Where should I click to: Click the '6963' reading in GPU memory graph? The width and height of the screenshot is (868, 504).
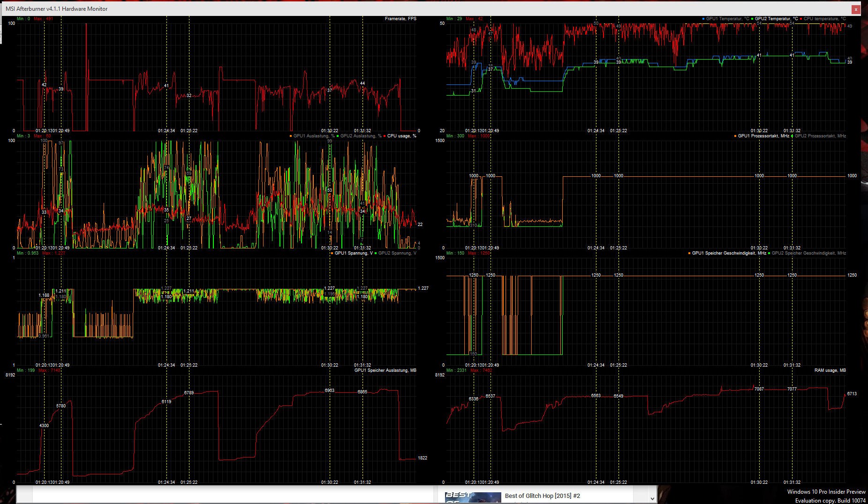pyautogui.click(x=330, y=391)
